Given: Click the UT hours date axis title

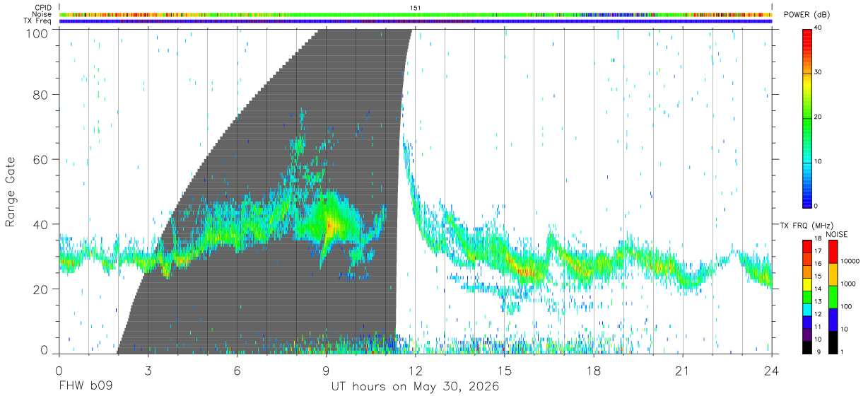Looking at the screenshot, I should 416,387.
